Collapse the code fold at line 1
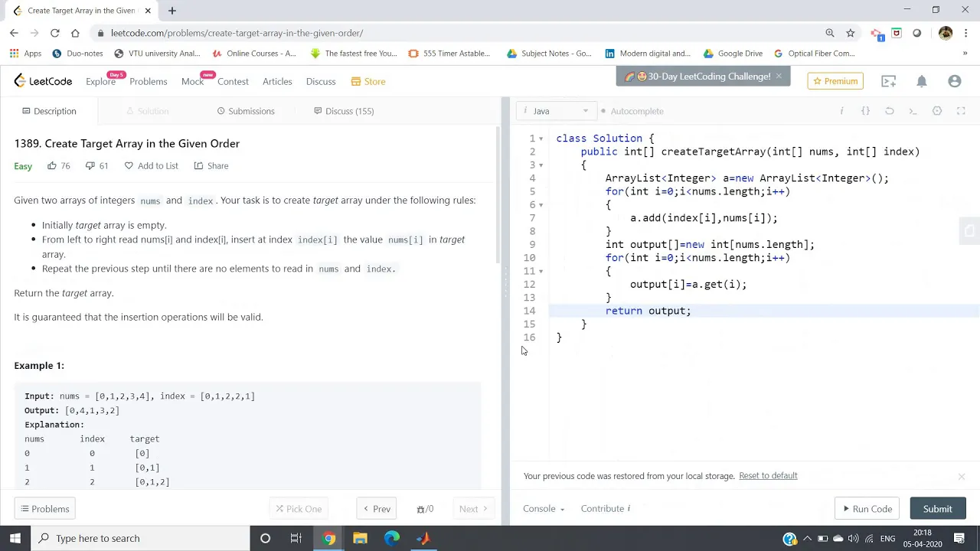This screenshot has width=980, height=551. (x=541, y=139)
